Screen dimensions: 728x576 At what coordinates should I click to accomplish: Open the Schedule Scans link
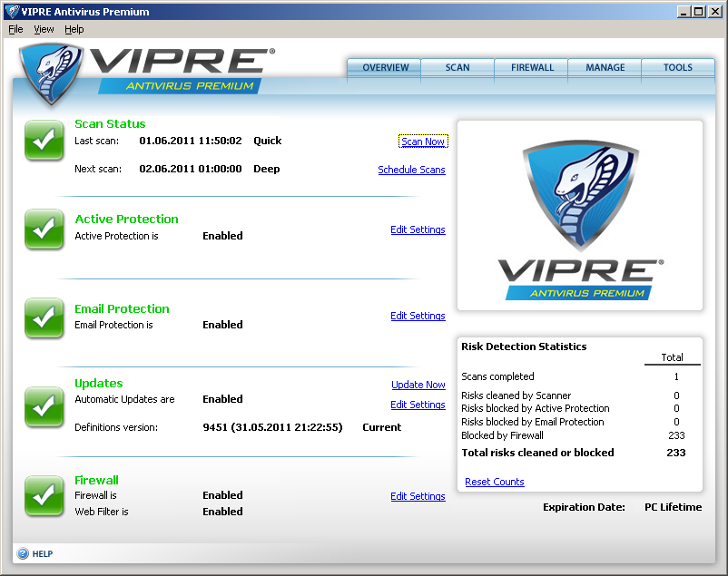point(411,170)
